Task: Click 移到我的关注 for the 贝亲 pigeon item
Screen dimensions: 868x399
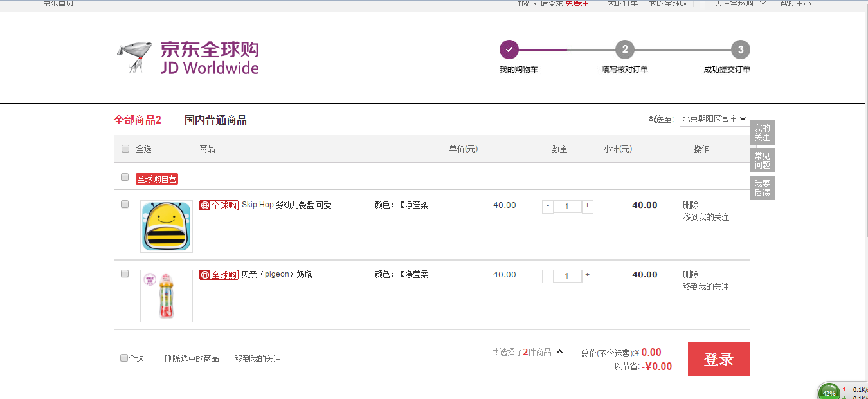Action: pos(706,287)
